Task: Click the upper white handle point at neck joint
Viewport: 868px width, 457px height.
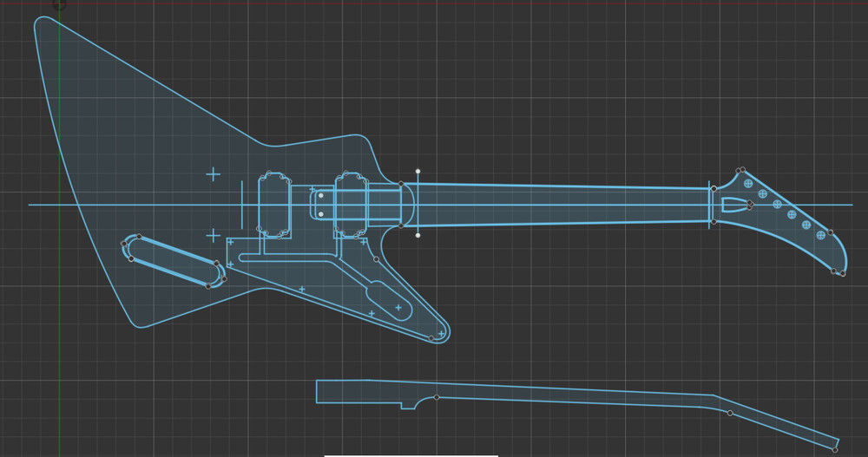Action: 418,172
